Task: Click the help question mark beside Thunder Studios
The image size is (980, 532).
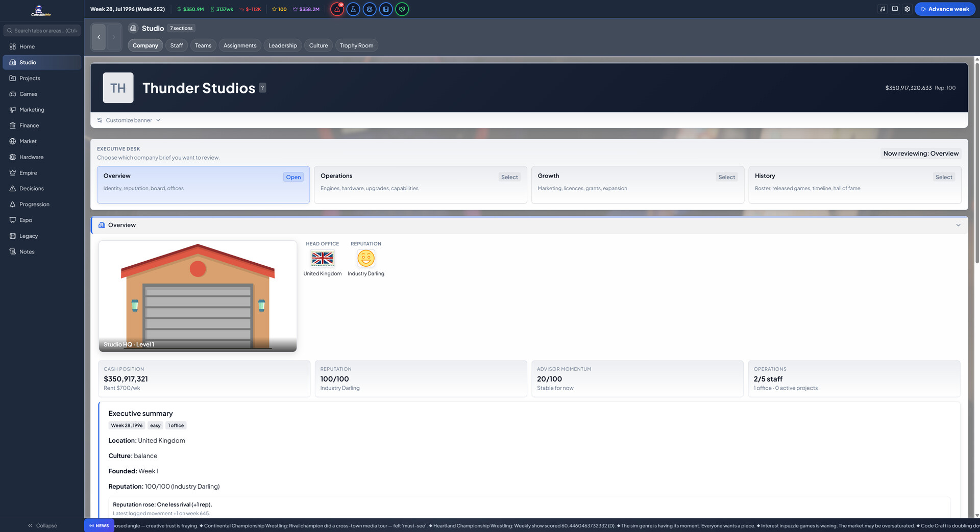Action: (262, 88)
